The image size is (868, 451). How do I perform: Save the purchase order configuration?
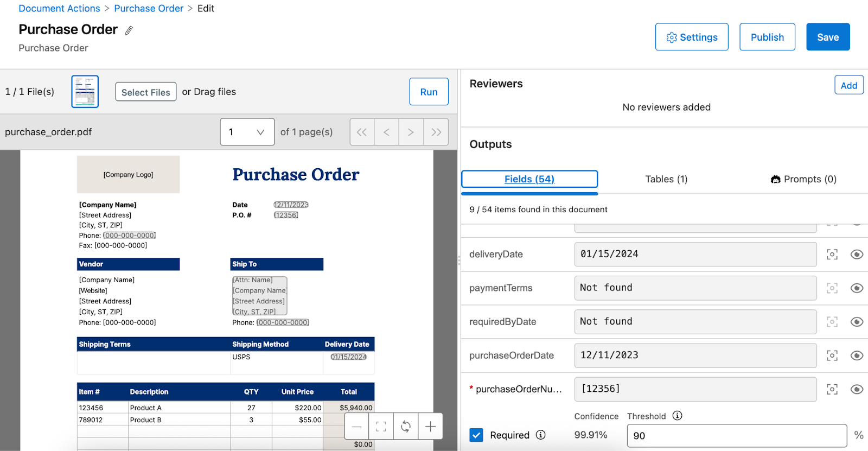coord(828,37)
